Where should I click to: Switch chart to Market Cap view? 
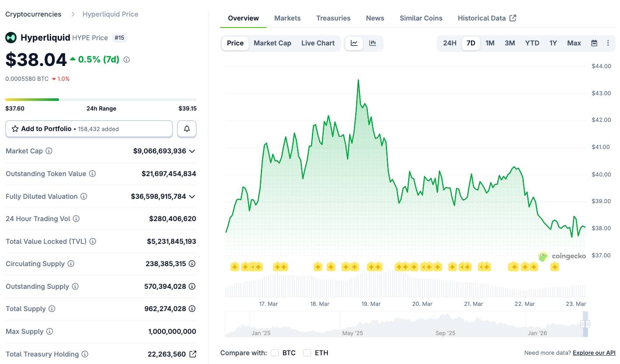click(272, 43)
